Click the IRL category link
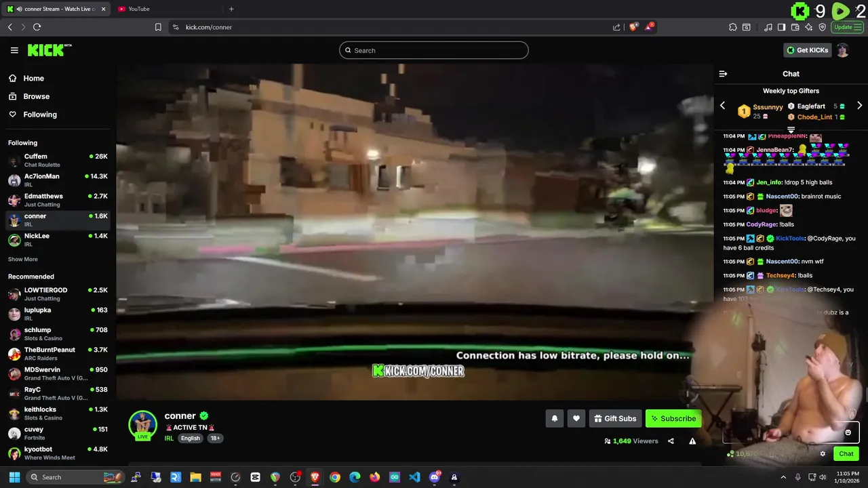Image resolution: width=868 pixels, height=488 pixels. (x=169, y=439)
